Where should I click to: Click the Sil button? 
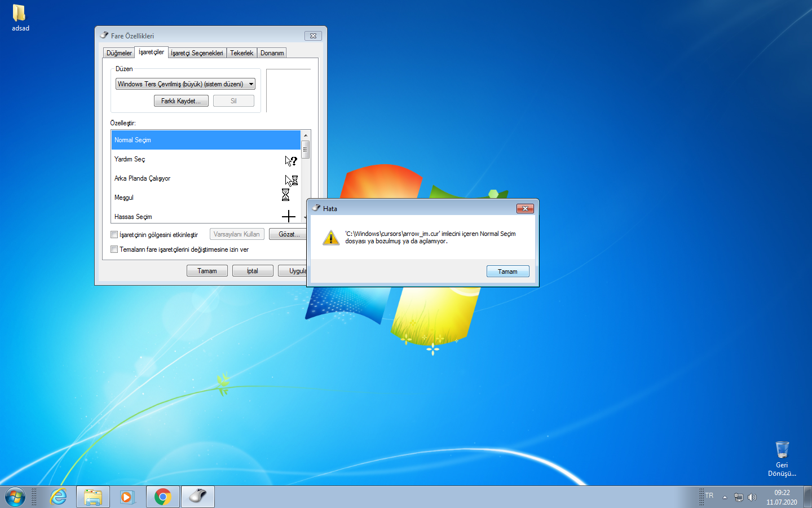(233, 101)
